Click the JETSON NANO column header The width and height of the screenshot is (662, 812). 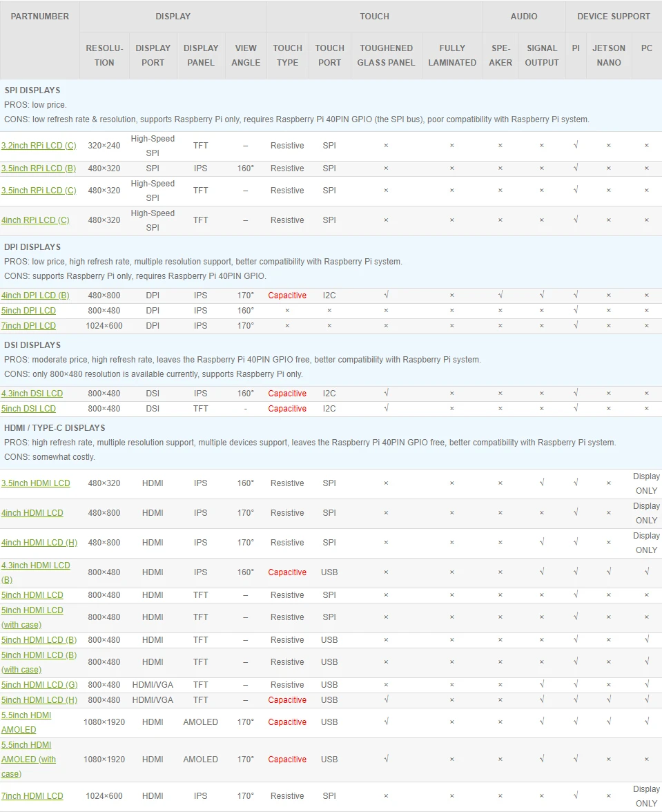click(x=609, y=55)
